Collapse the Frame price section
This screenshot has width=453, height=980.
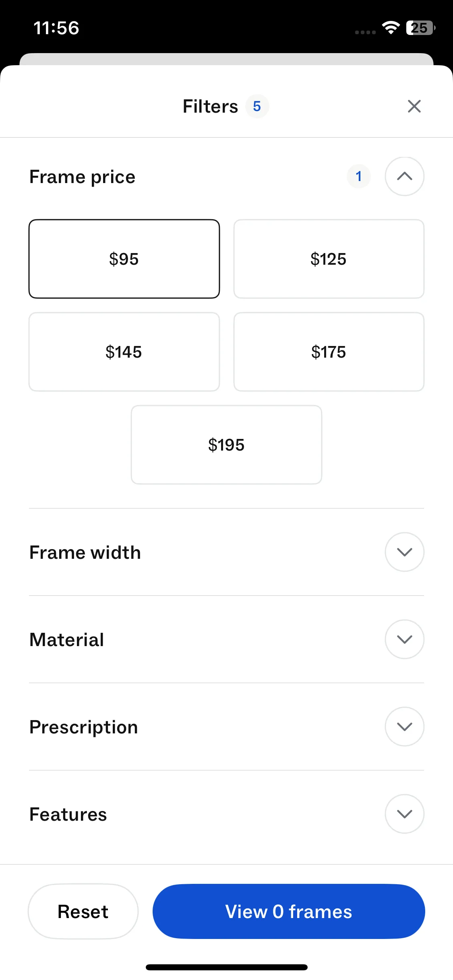click(404, 176)
